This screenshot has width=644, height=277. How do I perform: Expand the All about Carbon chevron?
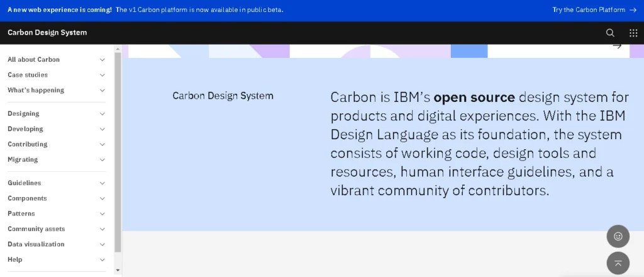(103, 60)
